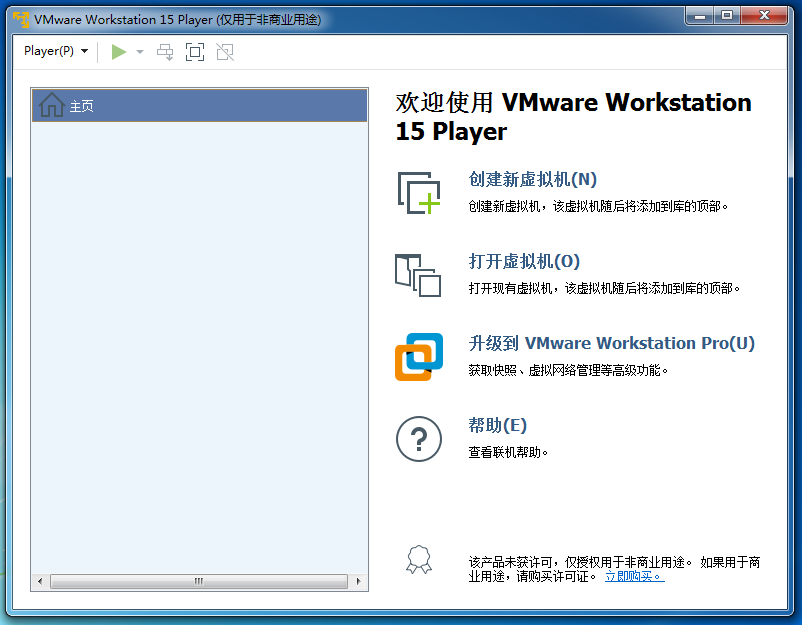Select the 主页 home item in library
Viewport: 802px width, 625px height.
pos(199,105)
